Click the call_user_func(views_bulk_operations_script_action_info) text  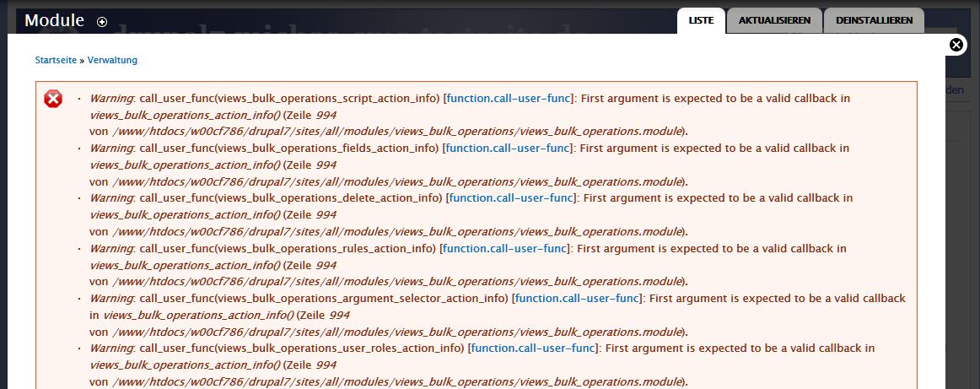coord(290,98)
